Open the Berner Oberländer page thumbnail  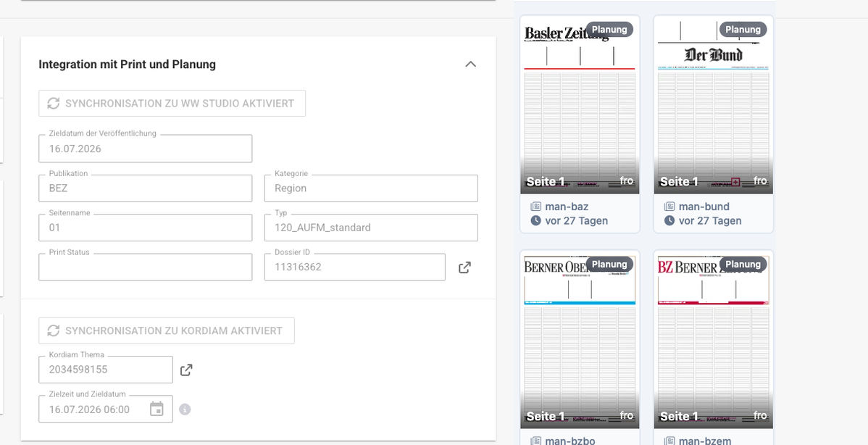pos(580,340)
